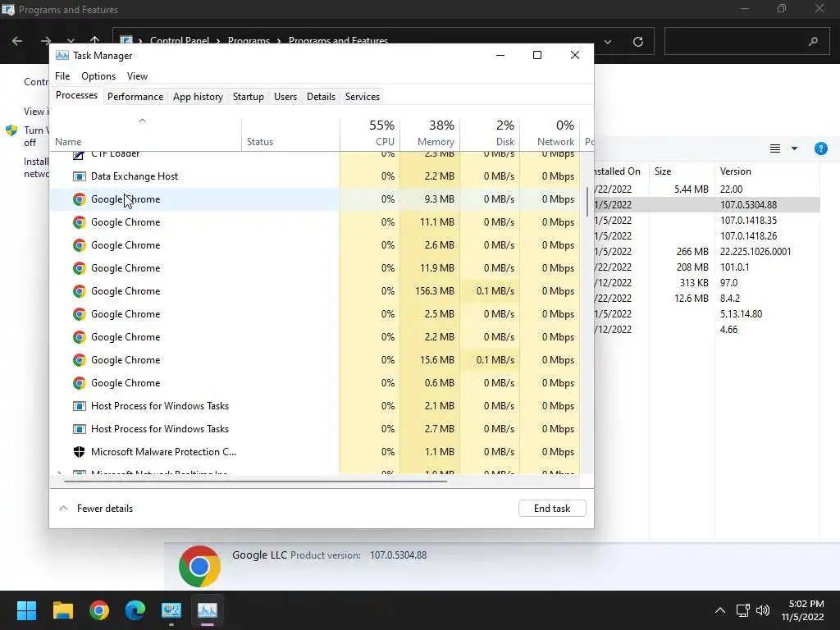This screenshot has width=840, height=630.
Task: Click icon of Host Process using 2.7 MB
Action: [80, 429]
